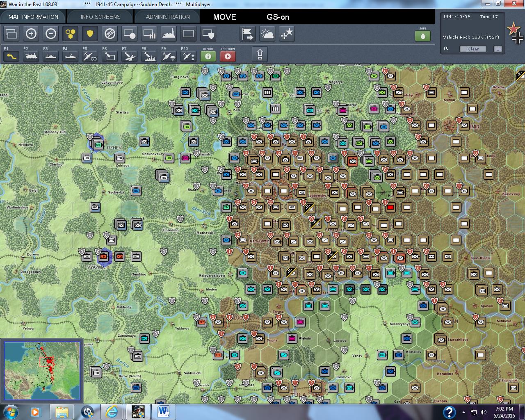Screen dimensions: 525x420
Task: Select the F9 airborne drop mode icon
Action: [x=168, y=56]
